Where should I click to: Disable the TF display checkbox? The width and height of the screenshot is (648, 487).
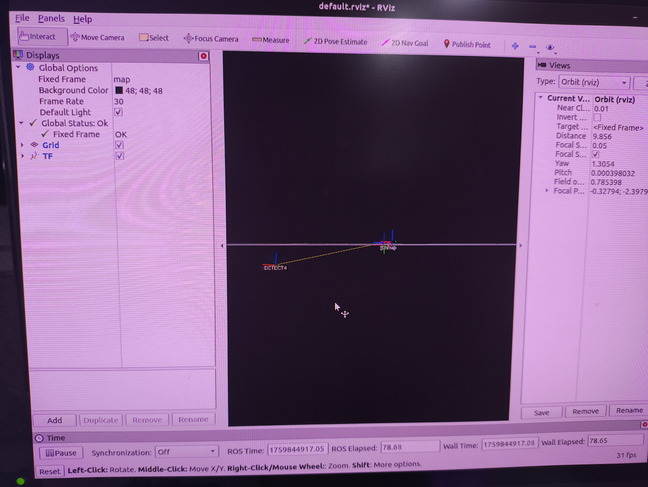tap(119, 156)
